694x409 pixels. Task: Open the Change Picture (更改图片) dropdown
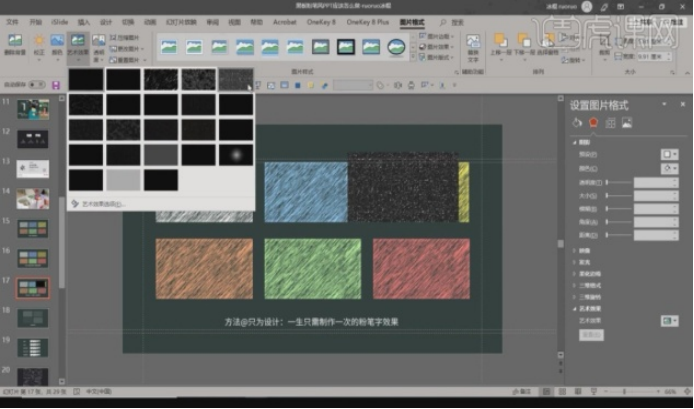tap(127, 49)
